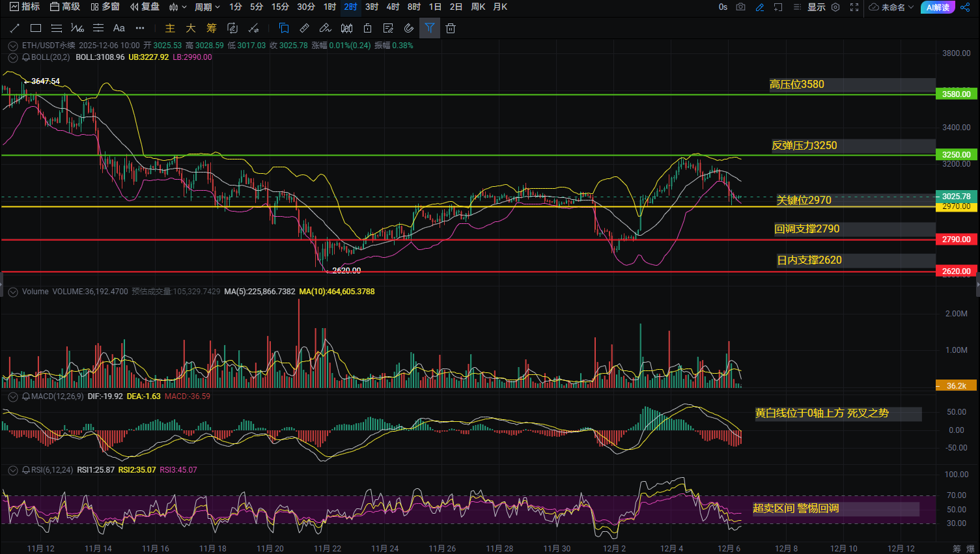Toggle the BOLL indicator alert bell
This screenshot has height=554, width=980.
tap(26, 57)
